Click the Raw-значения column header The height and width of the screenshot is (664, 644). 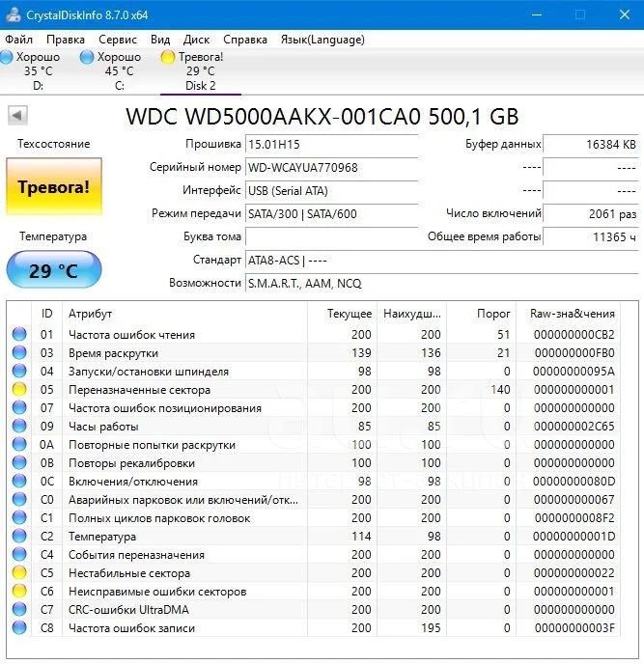568,314
